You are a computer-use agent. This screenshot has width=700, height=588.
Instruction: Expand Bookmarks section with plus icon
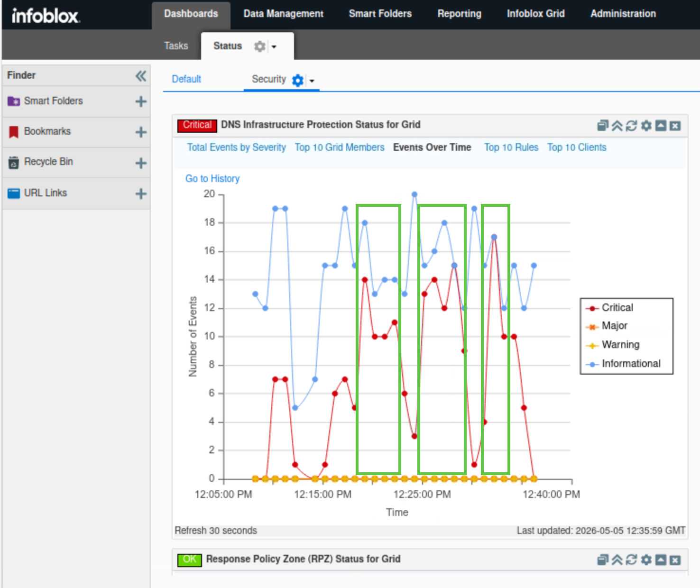141,132
